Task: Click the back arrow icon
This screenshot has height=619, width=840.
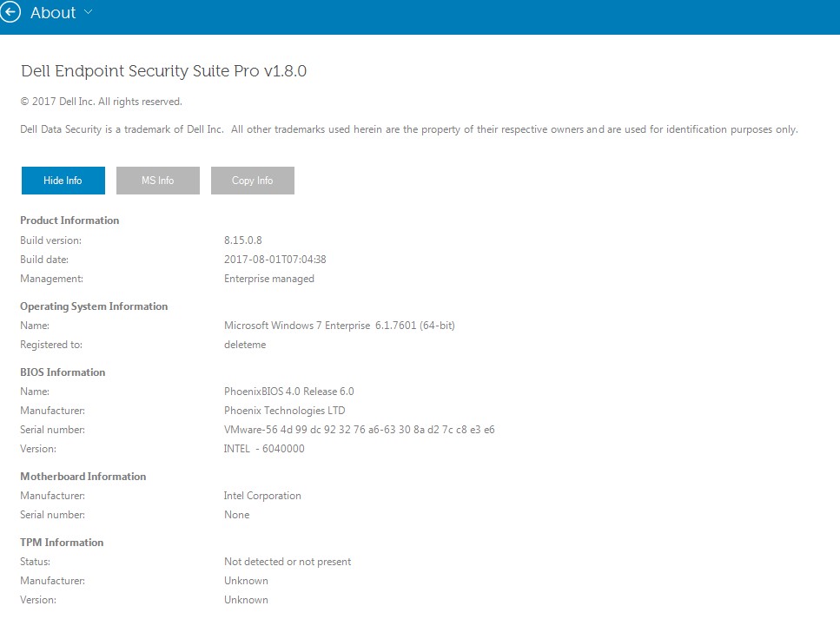Action: coord(10,13)
